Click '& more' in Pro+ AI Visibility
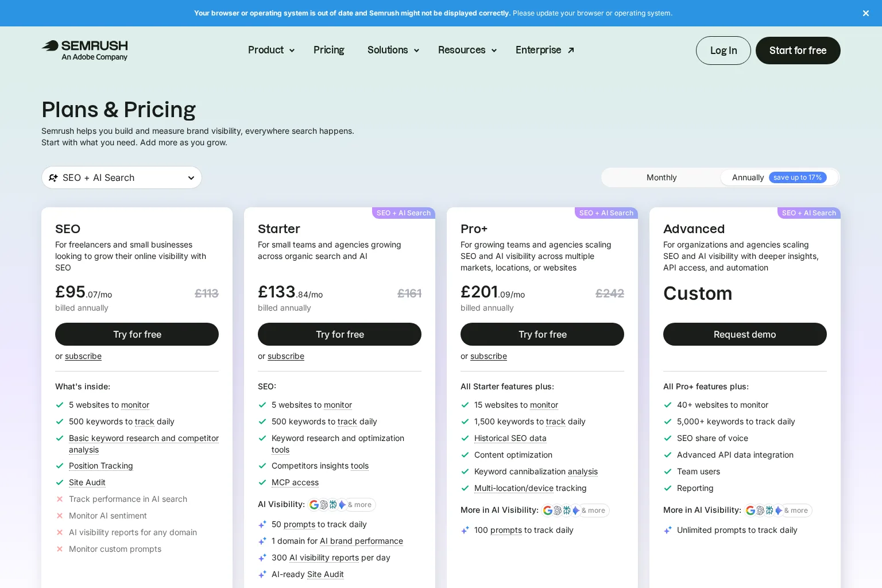882x588 pixels. click(x=594, y=510)
